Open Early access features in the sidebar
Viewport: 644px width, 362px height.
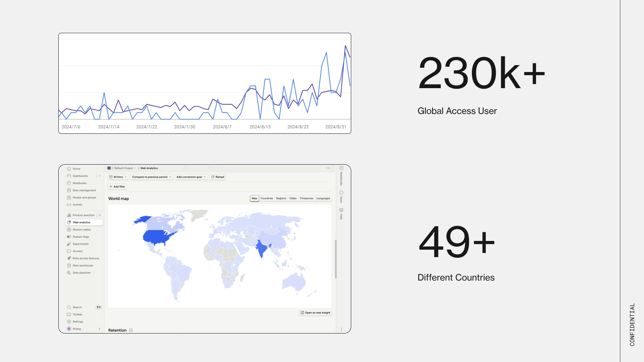86,258
